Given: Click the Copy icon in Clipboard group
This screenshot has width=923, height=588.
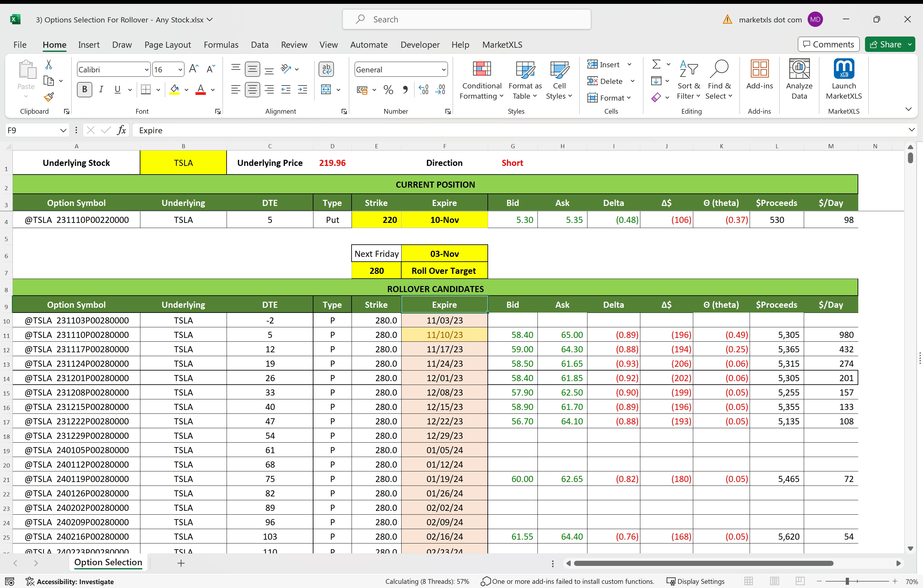Looking at the screenshot, I should point(49,81).
